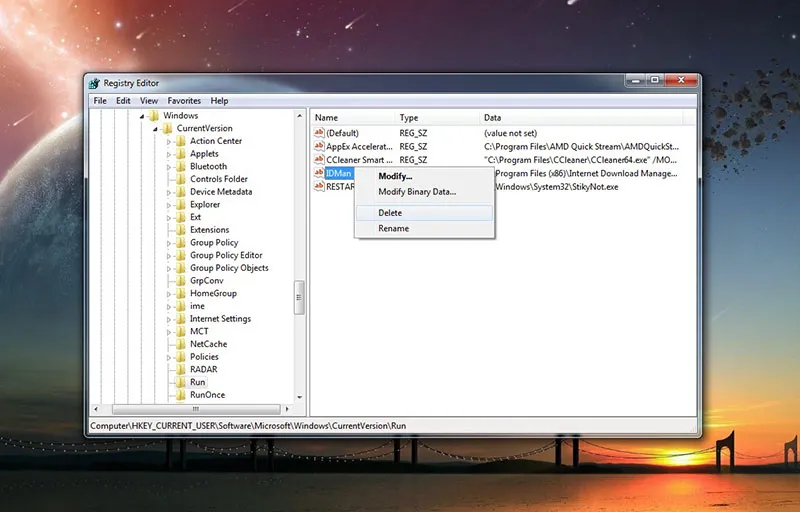Viewport: 800px width, 512px height.
Task: Click the AppEx Accelerator value icon
Action: (320, 146)
